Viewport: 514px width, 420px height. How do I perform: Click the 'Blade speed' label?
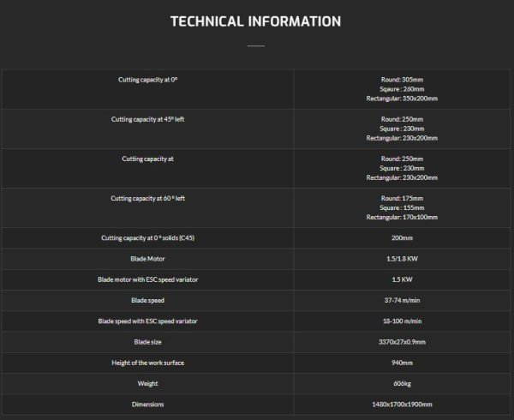coord(148,300)
